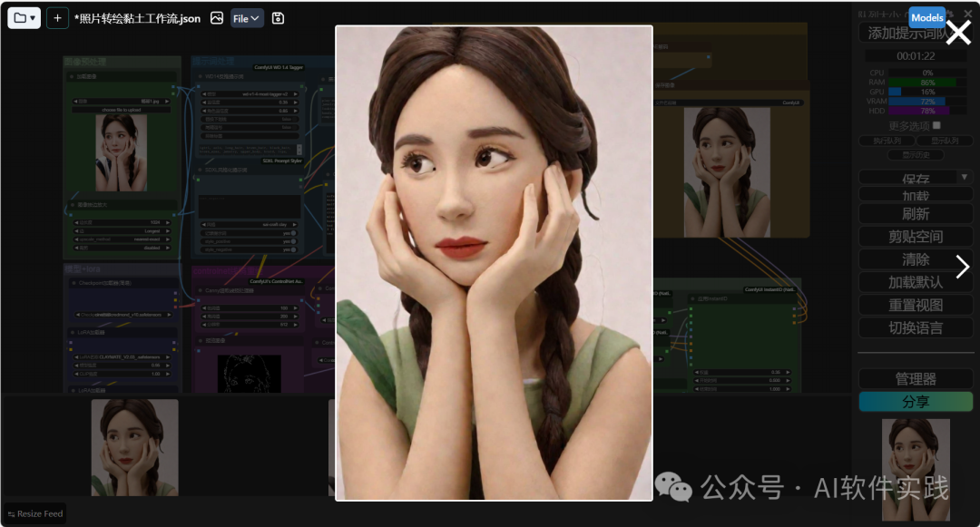Open the sai-craft clay style combo
Image resolution: width=980 pixels, height=527 pixels.
click(x=250, y=224)
